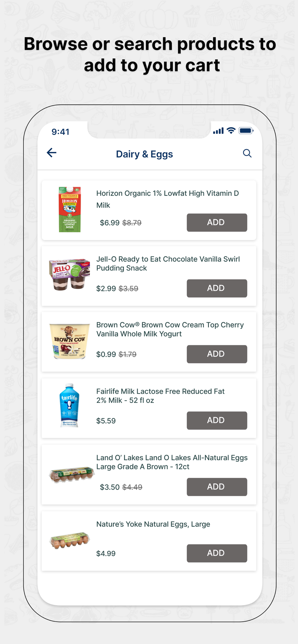The width and height of the screenshot is (298, 644).
Task: Open Fairlife Milk Lactose Free product title
Action: click(160, 396)
